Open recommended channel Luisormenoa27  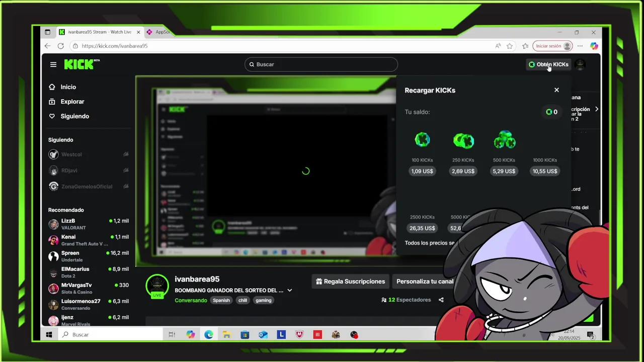pos(89,305)
